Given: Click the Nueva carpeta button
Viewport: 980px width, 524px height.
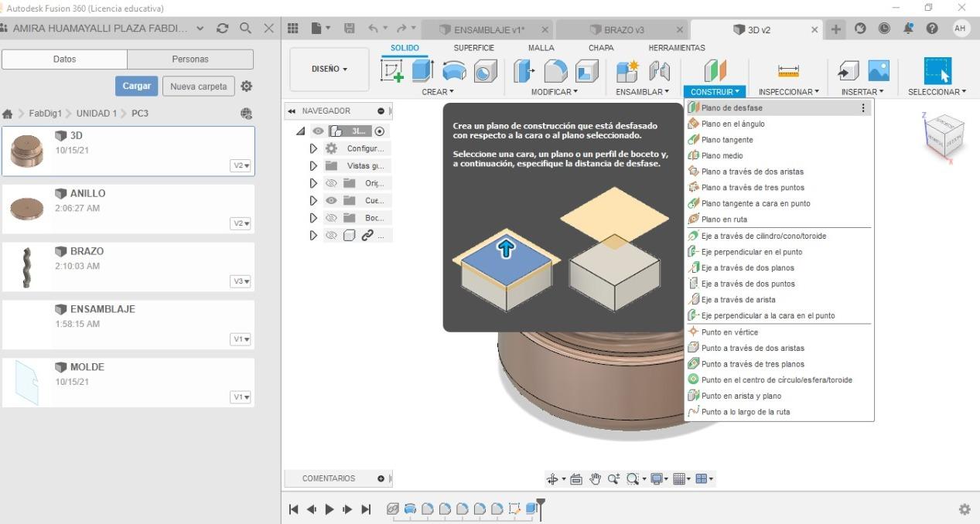Looking at the screenshot, I should click(x=198, y=87).
